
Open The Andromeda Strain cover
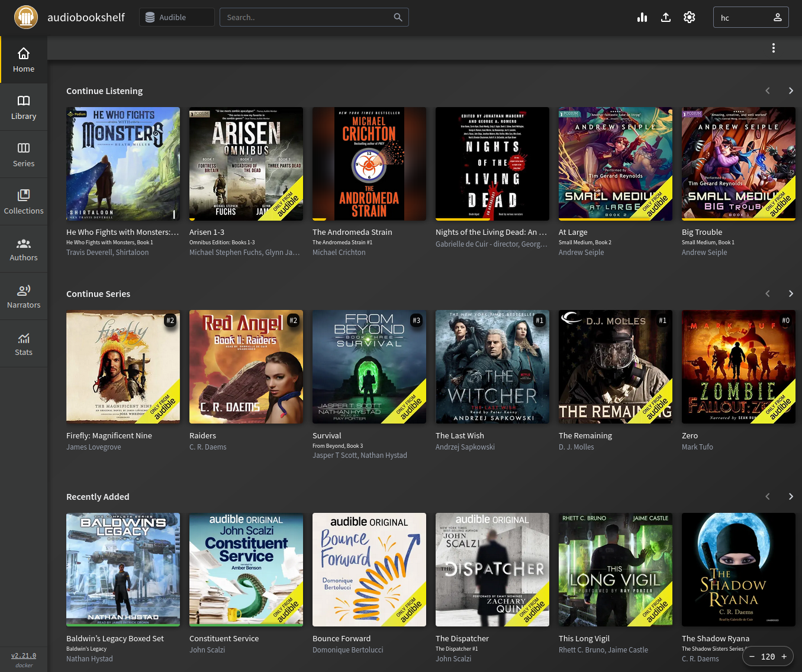tap(369, 164)
